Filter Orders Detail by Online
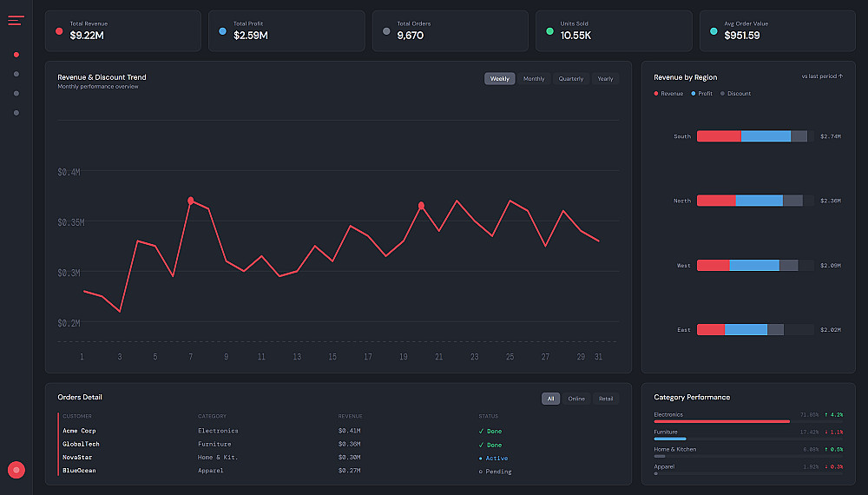 [x=576, y=399]
